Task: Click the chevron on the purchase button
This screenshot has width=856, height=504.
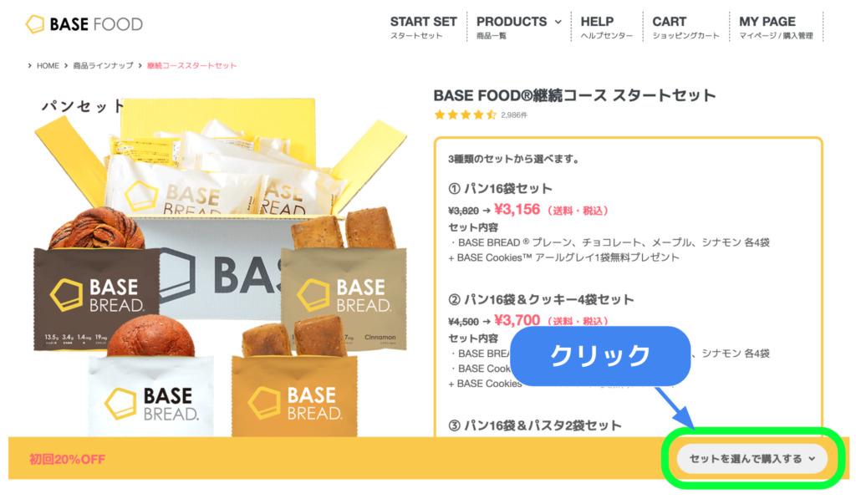Action: pos(812,459)
